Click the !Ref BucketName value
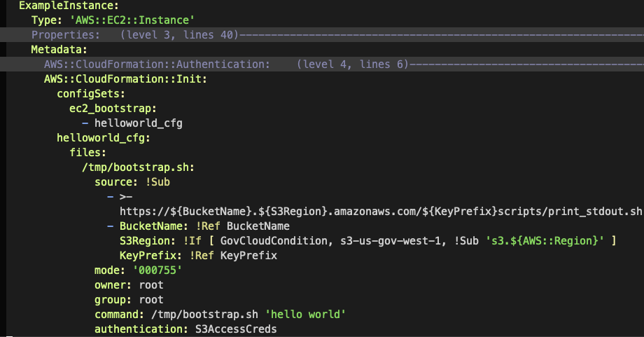 pyautogui.click(x=243, y=226)
